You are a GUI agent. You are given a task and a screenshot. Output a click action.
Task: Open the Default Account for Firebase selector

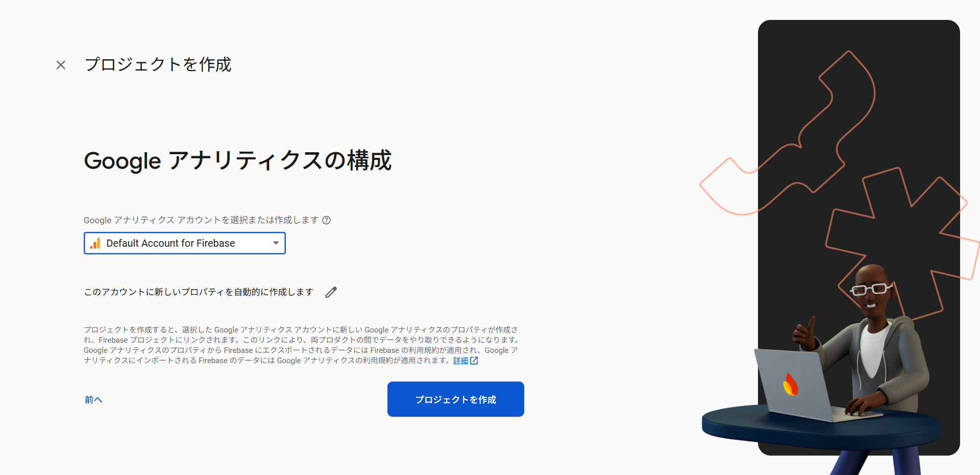[x=185, y=243]
